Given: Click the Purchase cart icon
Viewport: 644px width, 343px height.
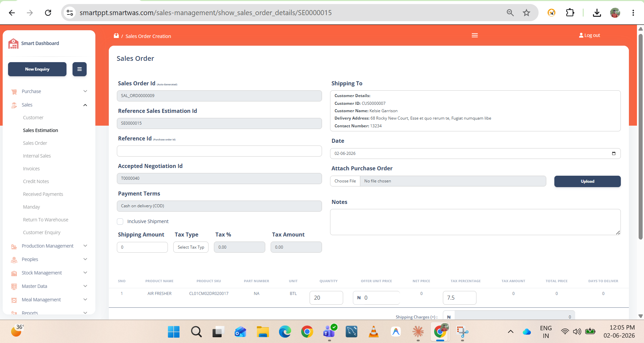Looking at the screenshot, I should pyautogui.click(x=14, y=92).
